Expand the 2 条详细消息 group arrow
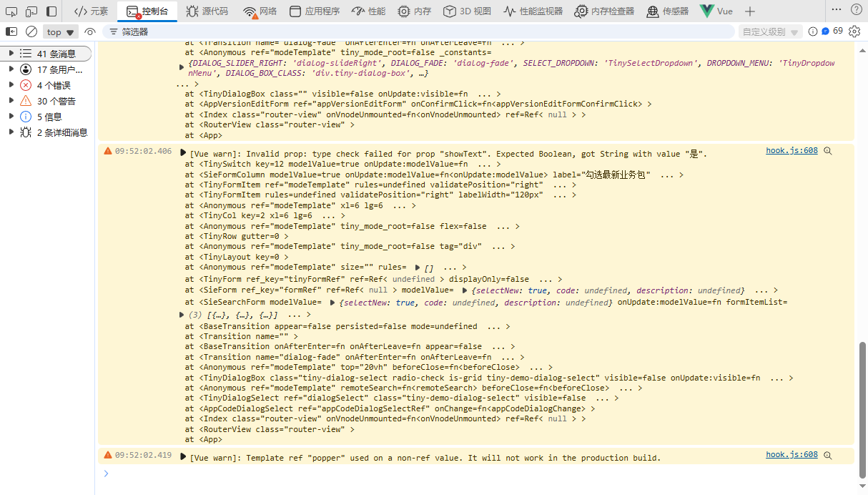868x495 pixels. tap(11, 132)
